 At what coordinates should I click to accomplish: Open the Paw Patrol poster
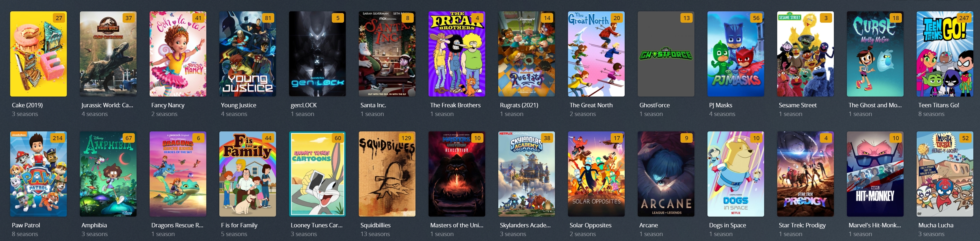pyautogui.click(x=38, y=174)
